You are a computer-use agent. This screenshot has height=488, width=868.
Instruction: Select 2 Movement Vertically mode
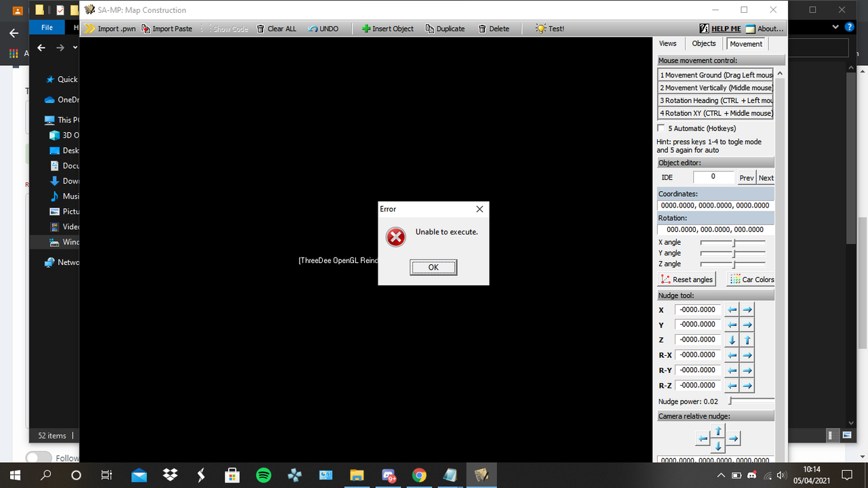click(715, 87)
